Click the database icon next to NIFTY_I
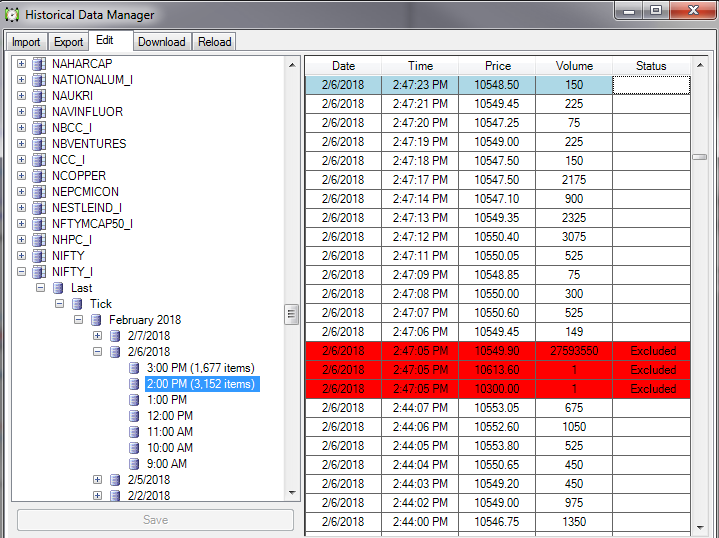This screenshot has width=719, height=538. coord(39,272)
